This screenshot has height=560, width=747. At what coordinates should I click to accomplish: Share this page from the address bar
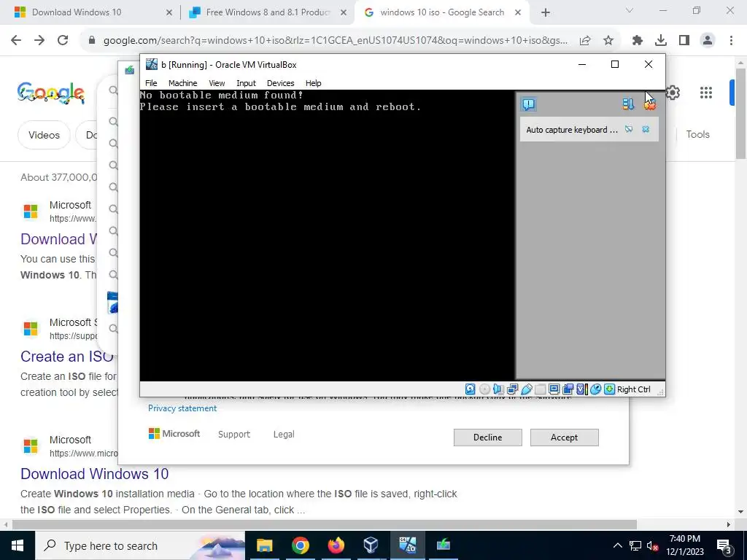[585, 41]
